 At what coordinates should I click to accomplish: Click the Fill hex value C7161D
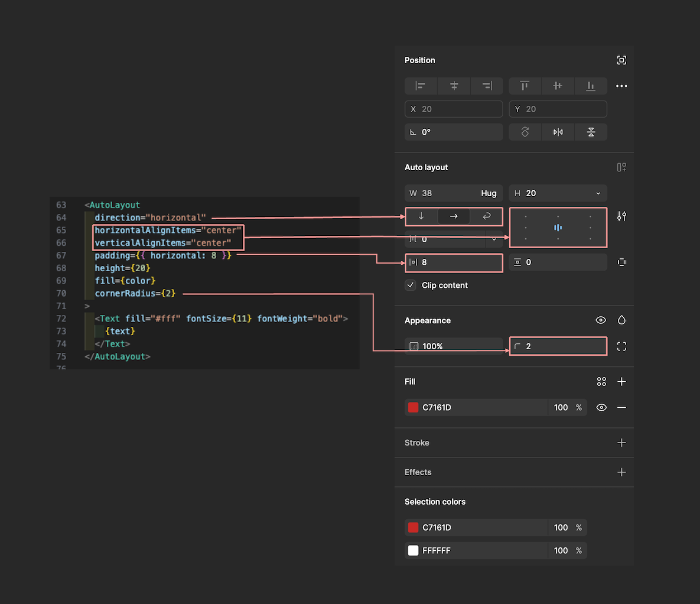(x=437, y=407)
